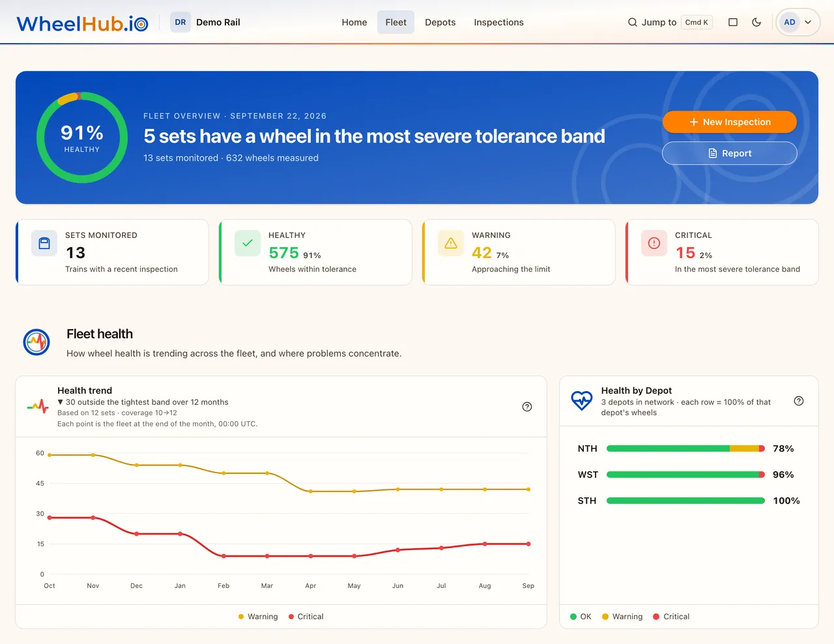Go to the Home tab
This screenshot has height=644, width=834.
[x=354, y=22]
